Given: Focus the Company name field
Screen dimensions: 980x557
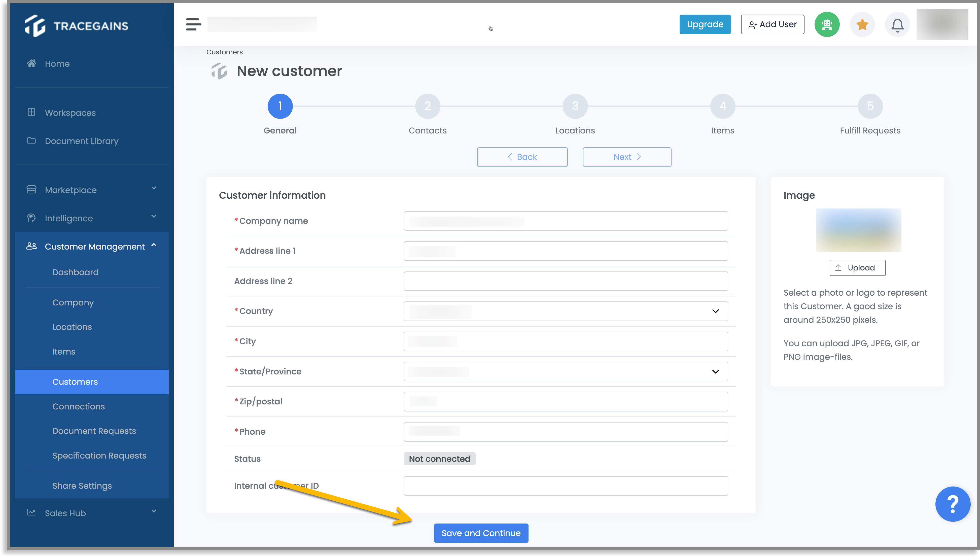Looking at the screenshot, I should 566,221.
